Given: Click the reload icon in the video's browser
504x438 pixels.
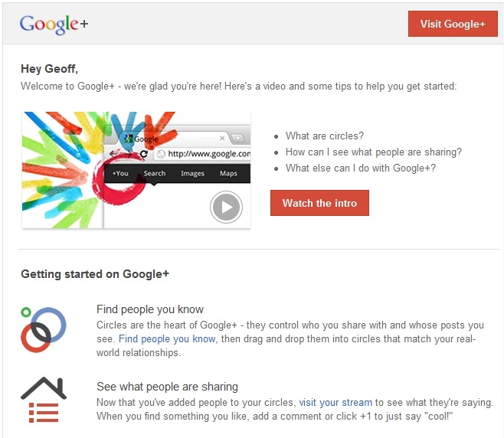Looking at the screenshot, I should [x=143, y=154].
